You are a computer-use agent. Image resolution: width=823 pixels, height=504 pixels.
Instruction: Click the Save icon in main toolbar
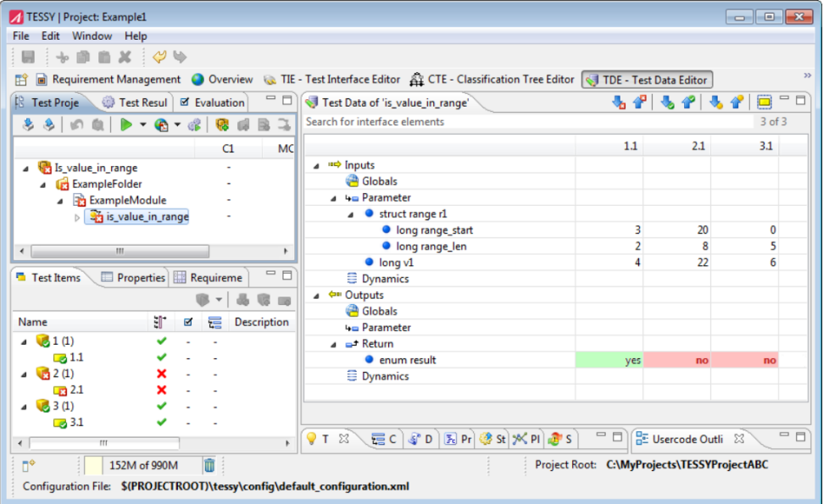click(x=28, y=58)
